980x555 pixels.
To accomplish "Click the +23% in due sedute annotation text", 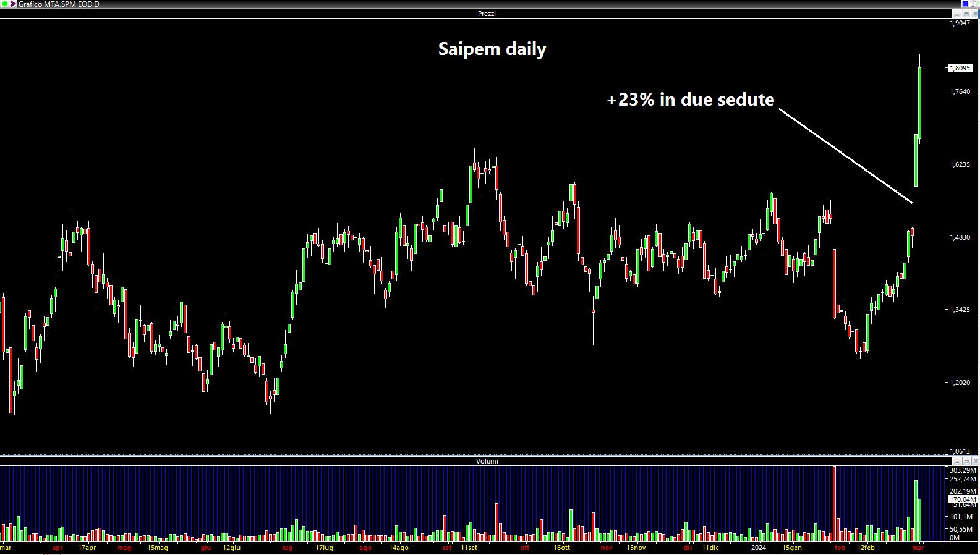I will 690,100.
